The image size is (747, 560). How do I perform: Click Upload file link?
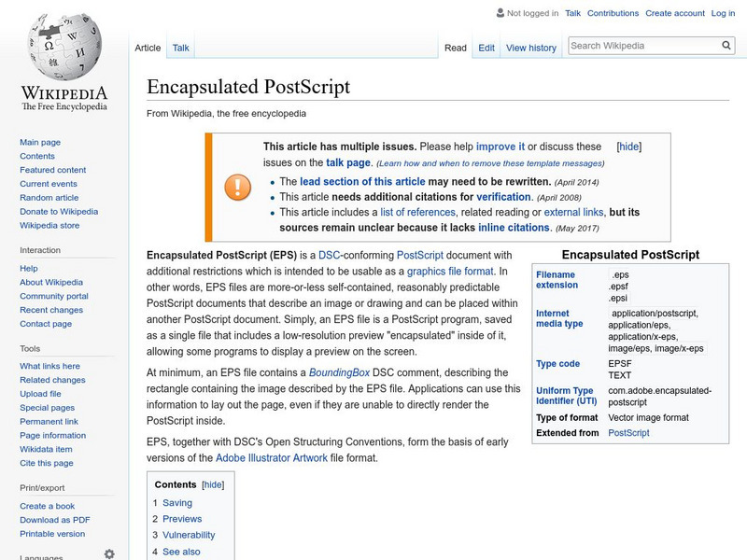coord(40,393)
